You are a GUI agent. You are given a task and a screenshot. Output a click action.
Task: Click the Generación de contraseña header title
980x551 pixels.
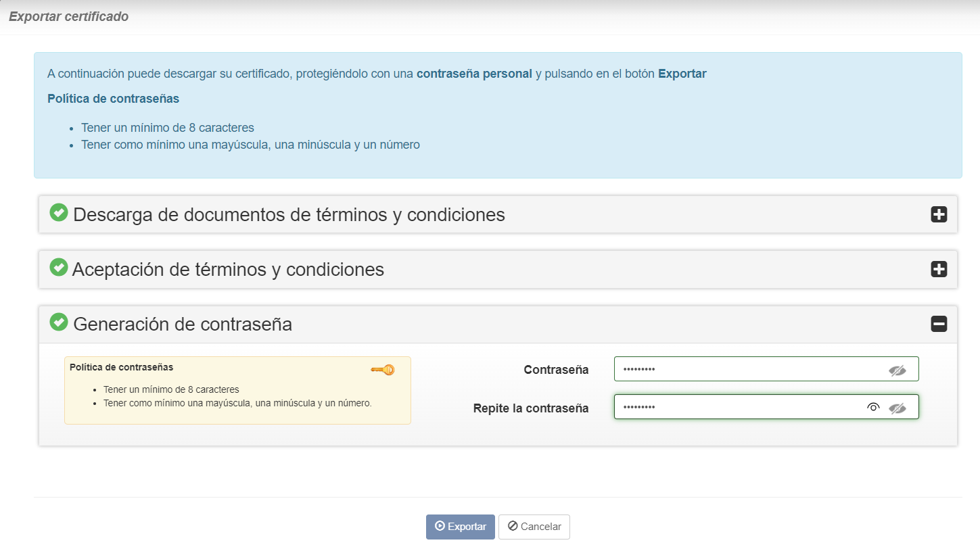(x=183, y=325)
